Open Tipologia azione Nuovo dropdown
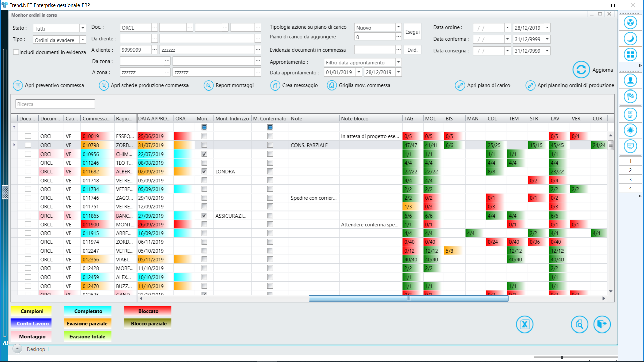 (398, 27)
